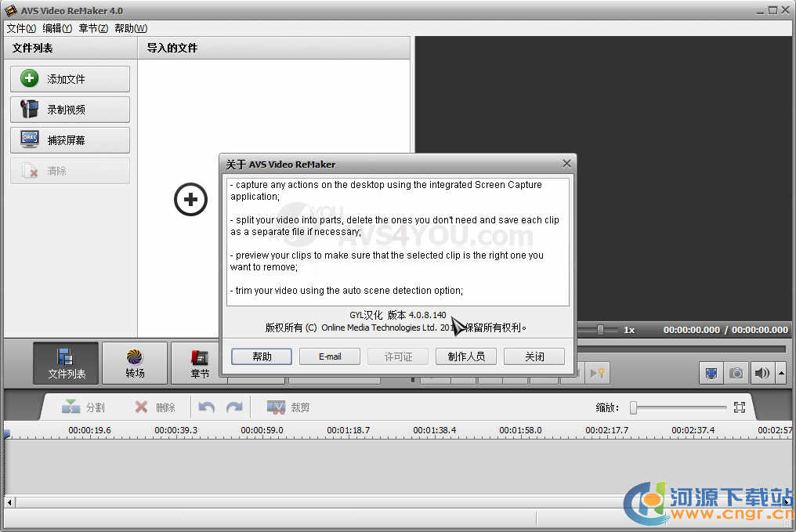This screenshot has width=796, height=532.
Task: Open the 帮助 menu
Action: 131,28
